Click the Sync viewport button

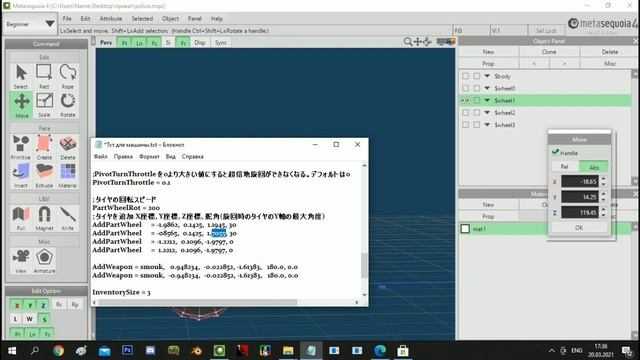coord(221,42)
